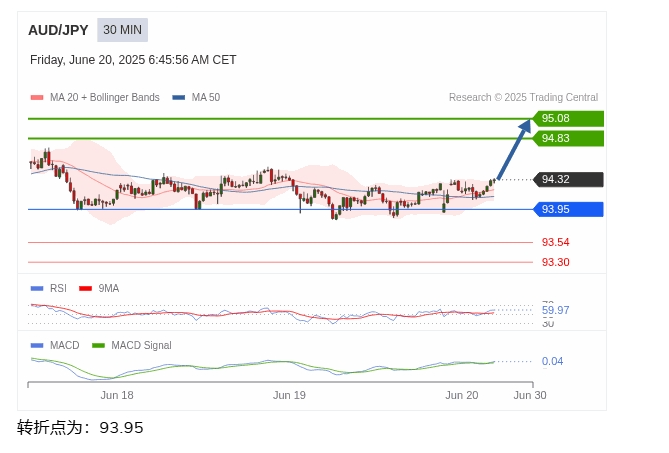Select the Jun 18 date marker
This screenshot has width=669, height=453.
[117, 395]
